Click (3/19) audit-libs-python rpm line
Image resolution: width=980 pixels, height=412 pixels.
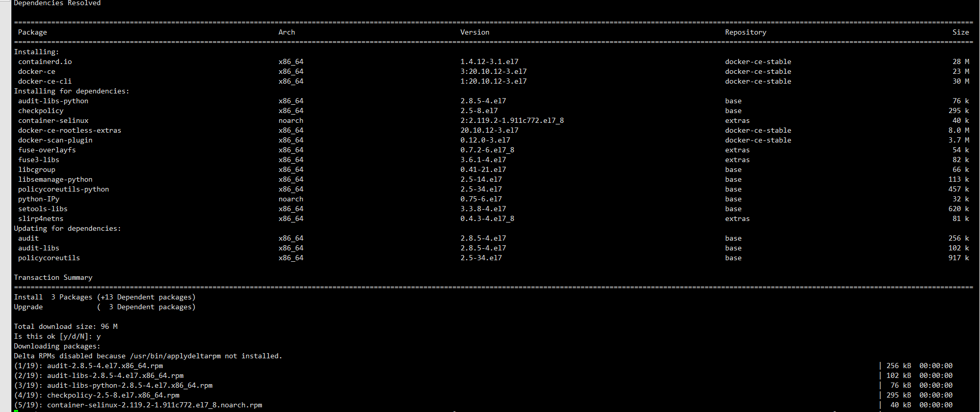click(x=113, y=385)
